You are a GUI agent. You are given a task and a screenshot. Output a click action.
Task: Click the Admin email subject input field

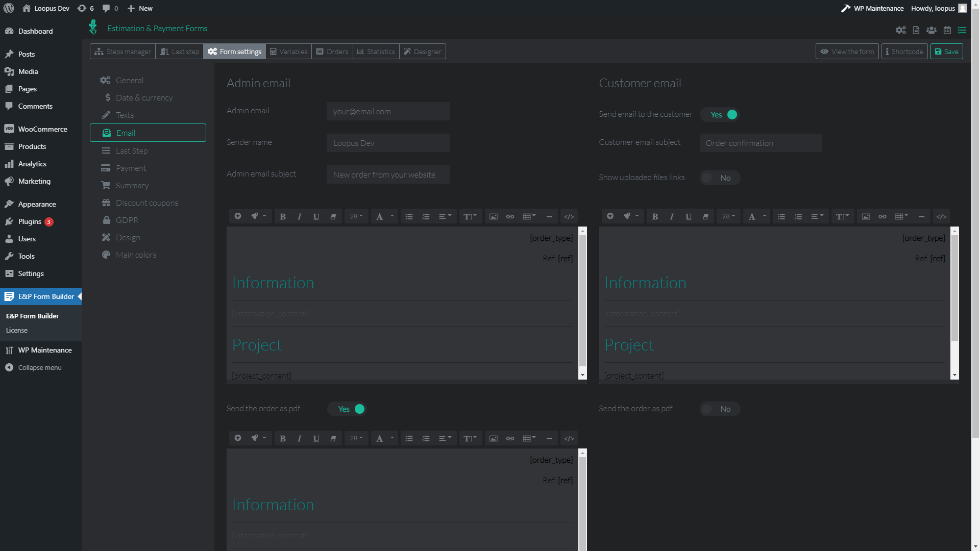pos(388,174)
